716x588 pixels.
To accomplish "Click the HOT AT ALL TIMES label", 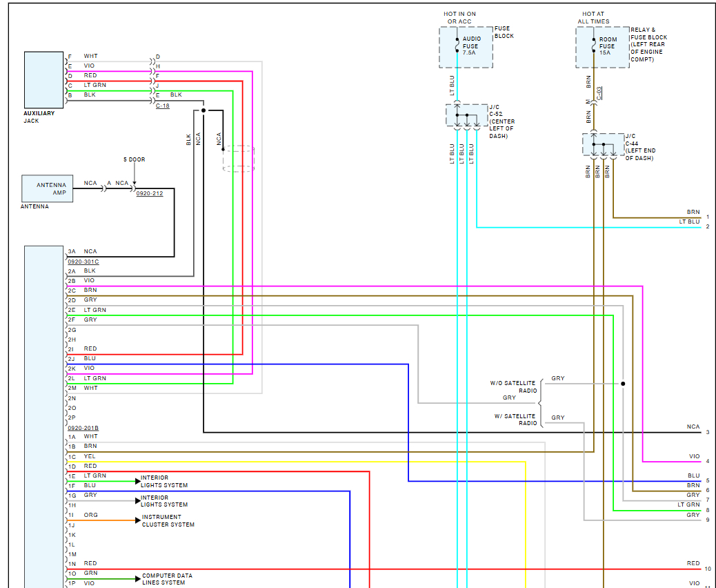I will click(x=593, y=17).
